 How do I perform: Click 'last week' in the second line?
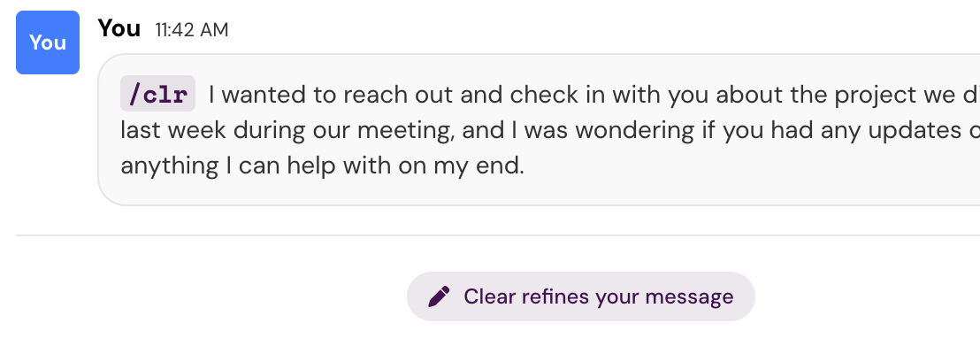173,131
